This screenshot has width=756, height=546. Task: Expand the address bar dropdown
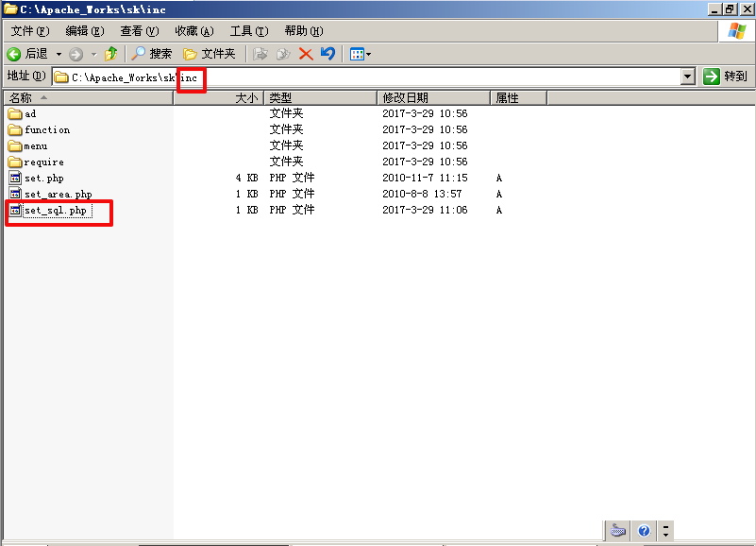point(688,77)
